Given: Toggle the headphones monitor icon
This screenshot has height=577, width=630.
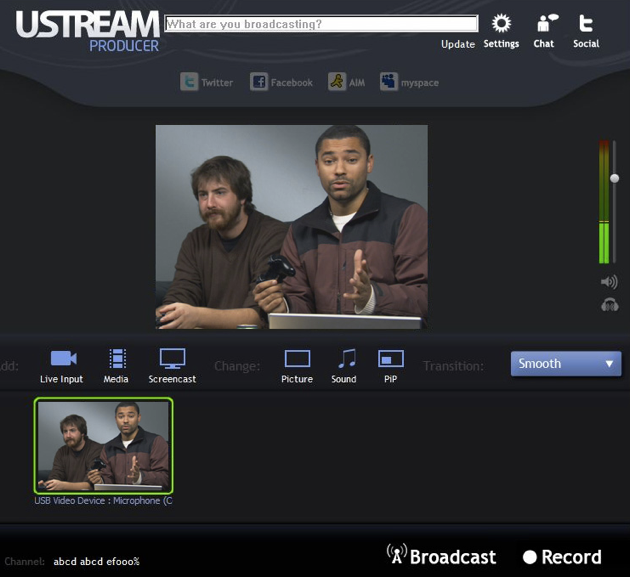Looking at the screenshot, I should coord(610,305).
